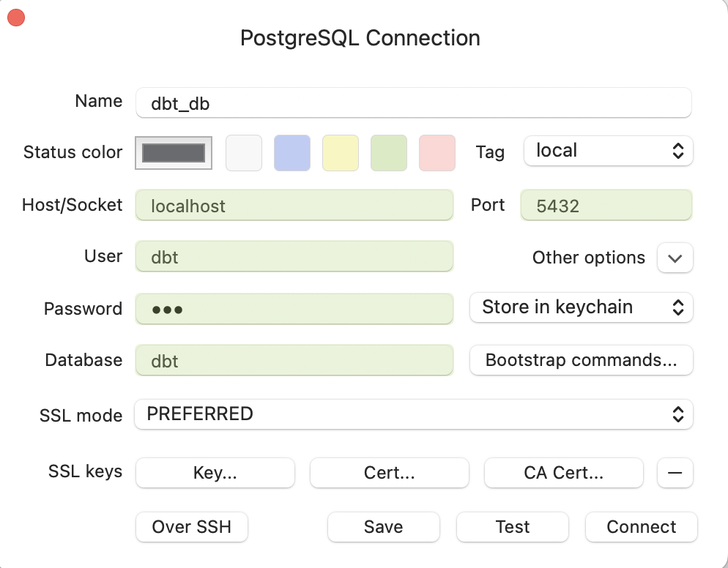The image size is (728, 568).
Task: Click the Test connection button
Action: [x=513, y=527]
